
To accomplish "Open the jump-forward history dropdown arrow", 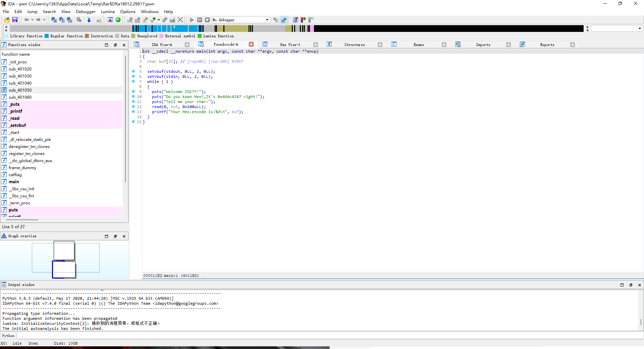I will (x=44, y=20).
